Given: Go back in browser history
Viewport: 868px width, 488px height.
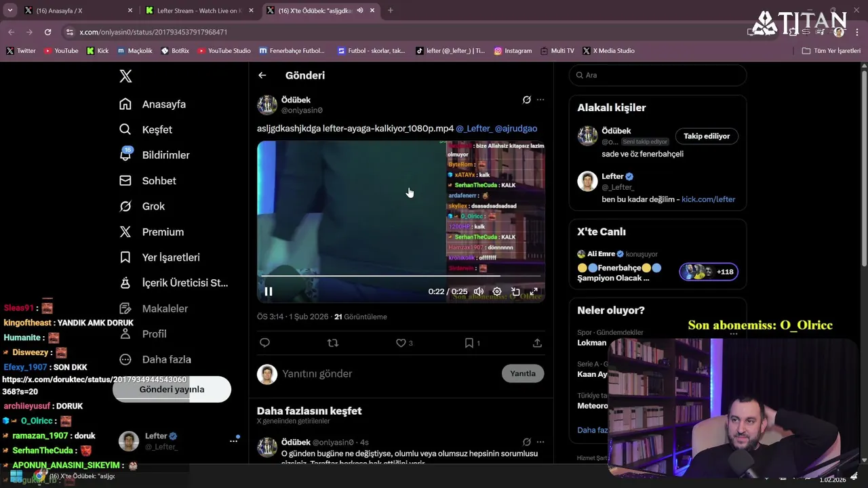Looking at the screenshot, I should (x=11, y=32).
